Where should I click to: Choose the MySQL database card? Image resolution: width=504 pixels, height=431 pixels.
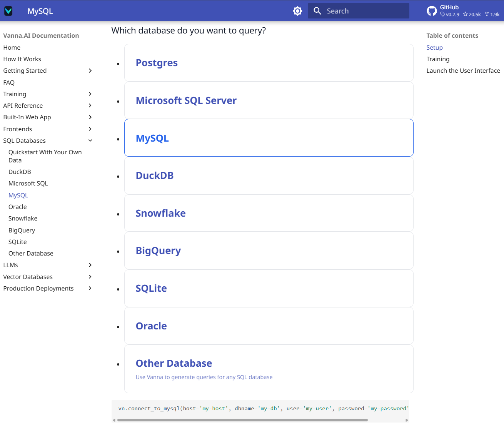pyautogui.click(x=269, y=138)
